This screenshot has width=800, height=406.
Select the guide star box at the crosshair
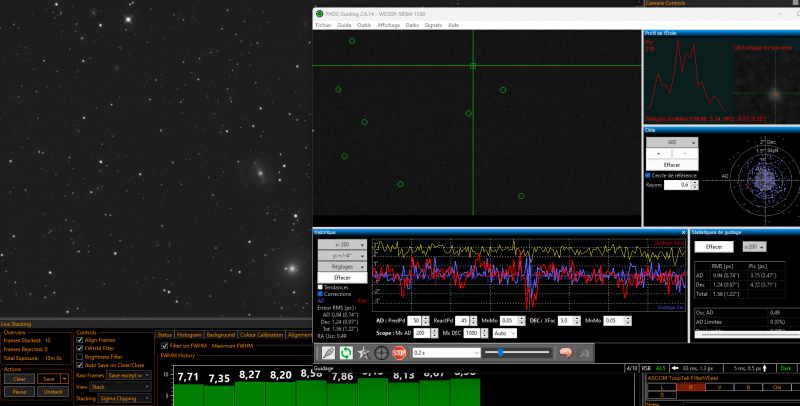pos(473,66)
